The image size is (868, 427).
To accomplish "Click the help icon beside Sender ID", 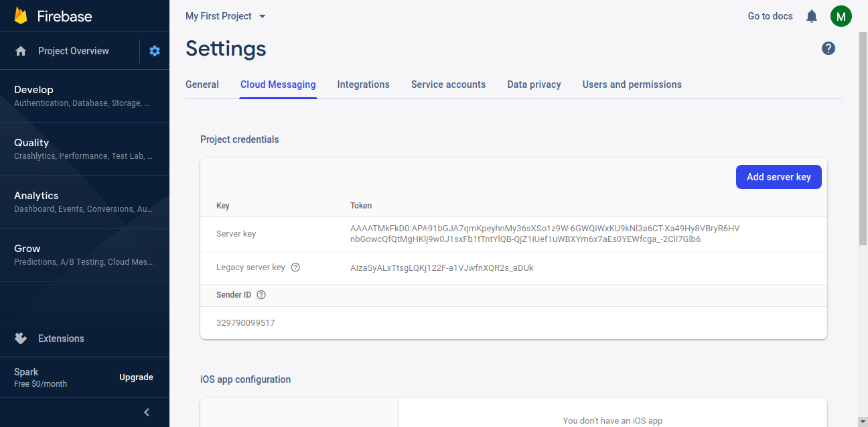I will [261, 295].
